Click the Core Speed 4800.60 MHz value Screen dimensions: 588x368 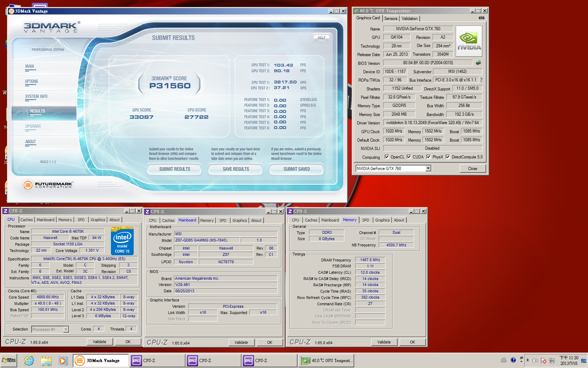[48, 297]
